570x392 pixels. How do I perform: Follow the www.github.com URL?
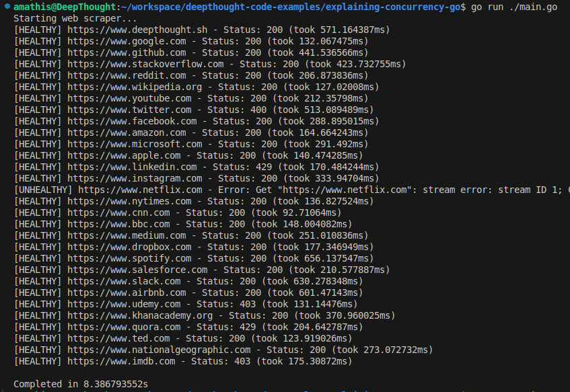[127, 52]
